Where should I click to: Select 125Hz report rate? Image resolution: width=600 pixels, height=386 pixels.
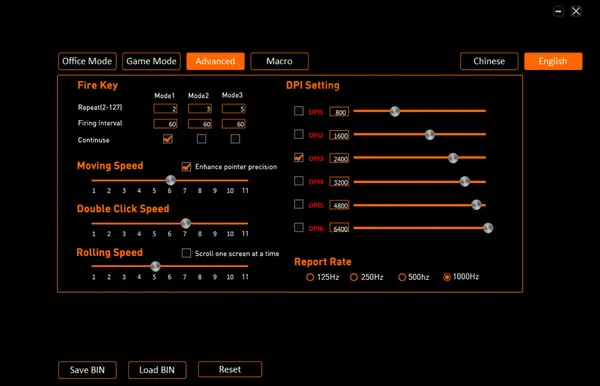coord(310,277)
